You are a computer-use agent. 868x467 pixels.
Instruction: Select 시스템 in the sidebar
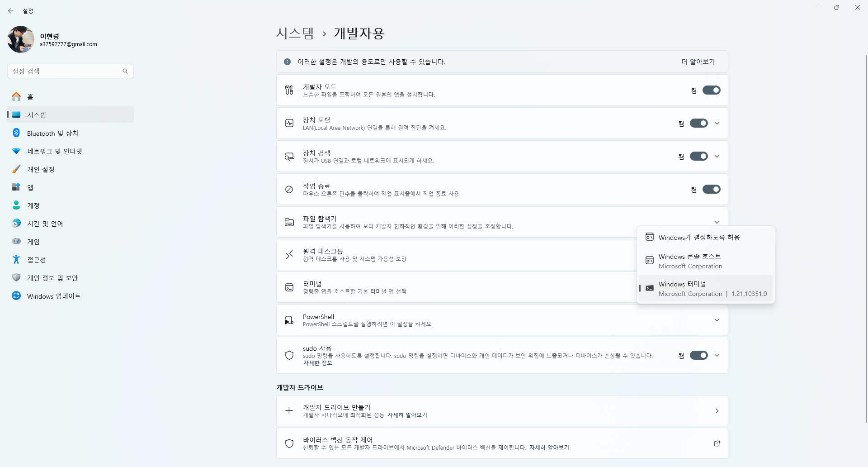[x=71, y=115]
